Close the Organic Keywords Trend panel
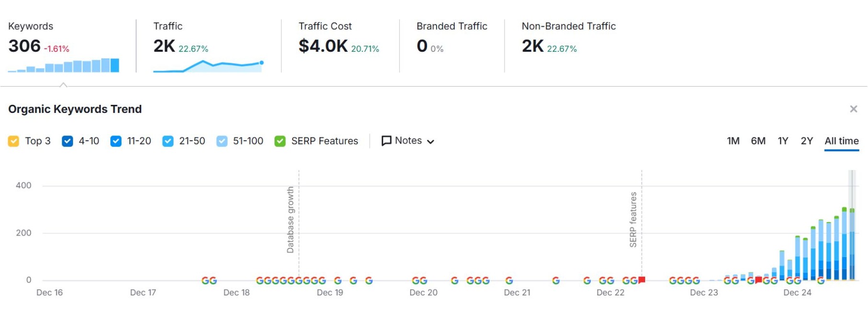This screenshot has width=868, height=315. click(x=853, y=109)
